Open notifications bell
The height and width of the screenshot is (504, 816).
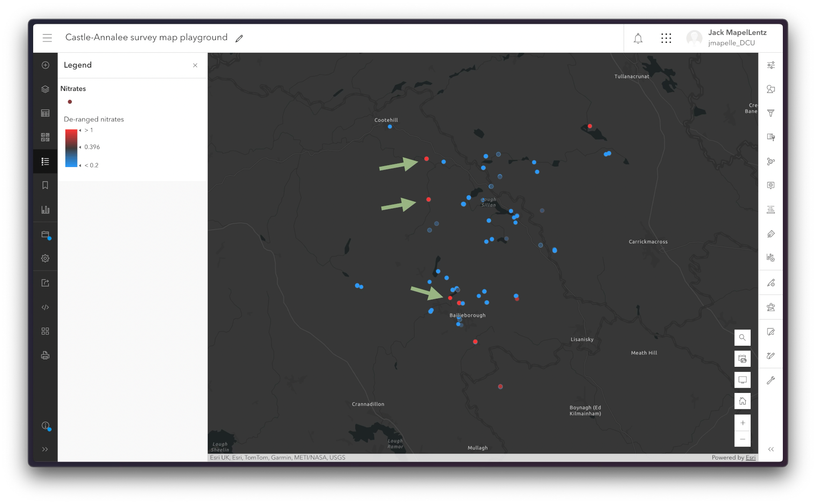click(638, 38)
